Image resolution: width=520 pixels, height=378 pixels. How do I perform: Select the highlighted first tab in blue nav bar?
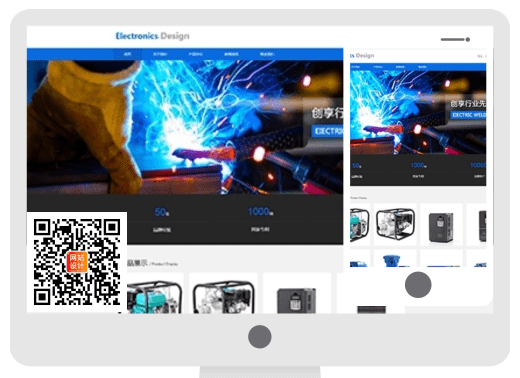[128, 54]
